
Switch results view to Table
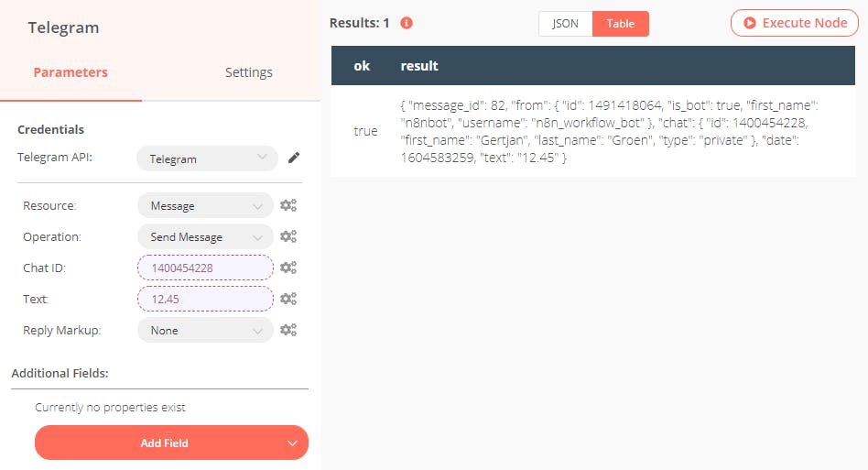click(x=621, y=24)
